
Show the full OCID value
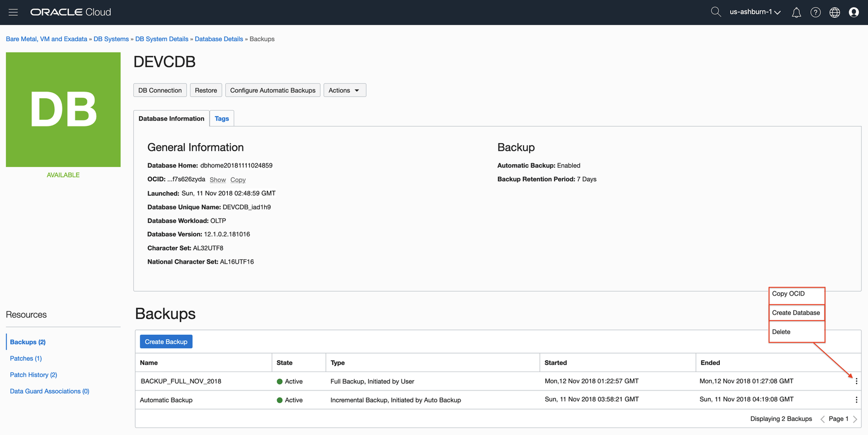[218, 180]
